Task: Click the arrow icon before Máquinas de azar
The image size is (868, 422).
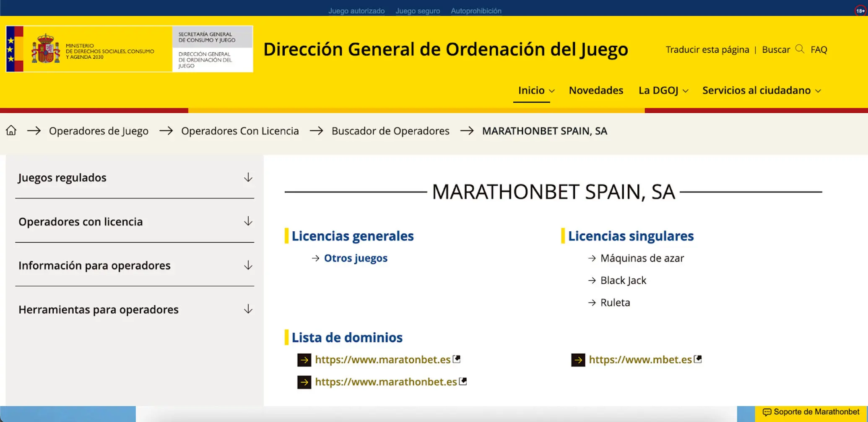Action: (592, 258)
